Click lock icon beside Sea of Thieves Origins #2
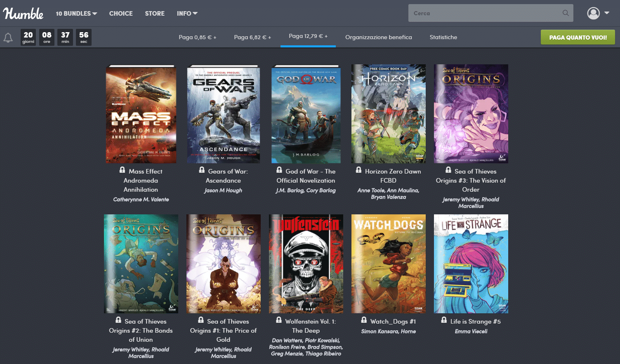Viewport: 620px width, 364px height. point(118,320)
